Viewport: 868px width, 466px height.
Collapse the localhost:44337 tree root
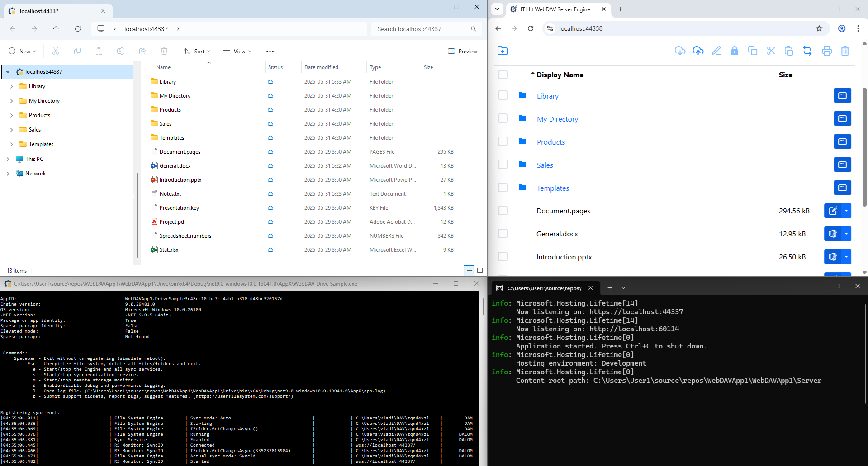click(x=8, y=72)
